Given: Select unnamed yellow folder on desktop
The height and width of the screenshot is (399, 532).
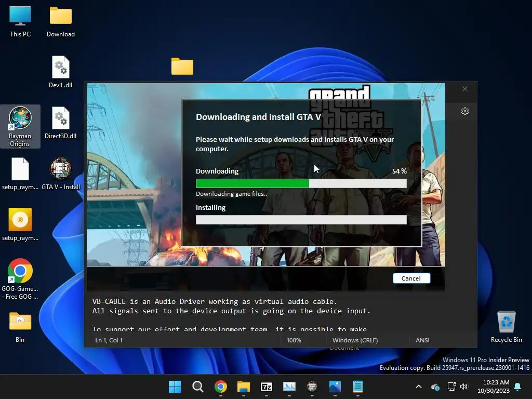Looking at the screenshot, I should (182, 66).
